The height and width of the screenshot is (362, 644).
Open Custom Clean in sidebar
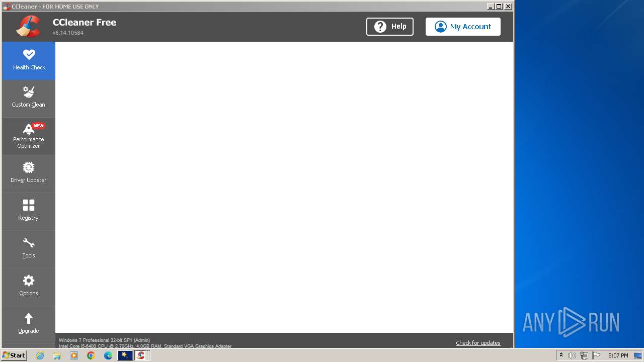[x=29, y=99]
